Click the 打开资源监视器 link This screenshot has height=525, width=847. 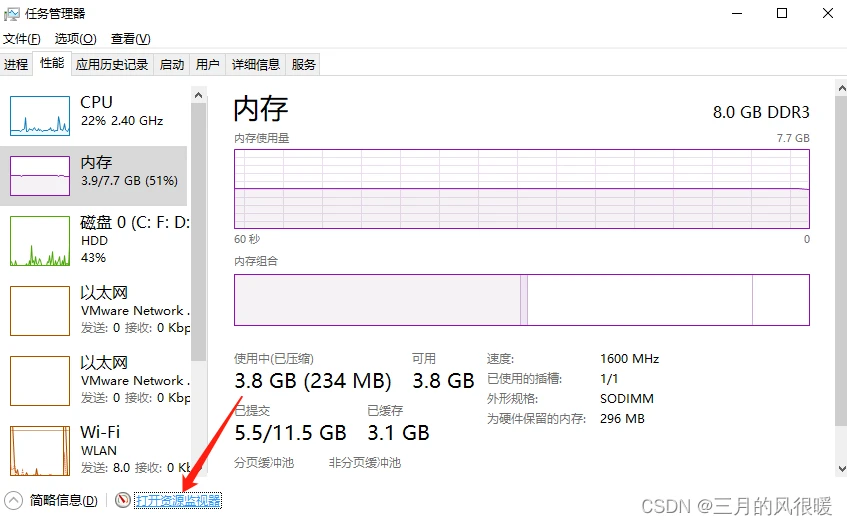[x=178, y=500]
